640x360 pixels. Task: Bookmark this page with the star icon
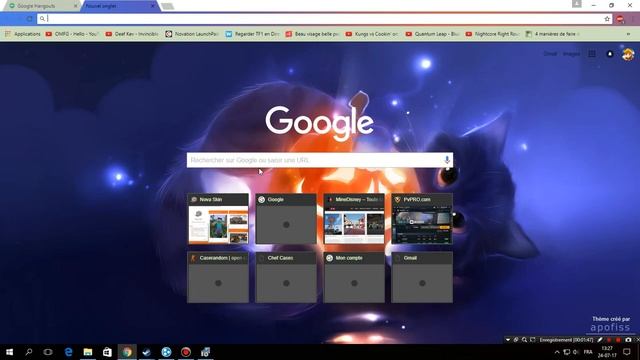607,19
